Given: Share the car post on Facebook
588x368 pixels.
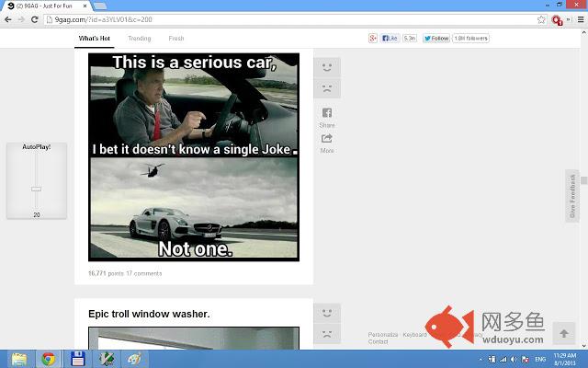Looking at the screenshot, I should click(x=327, y=112).
